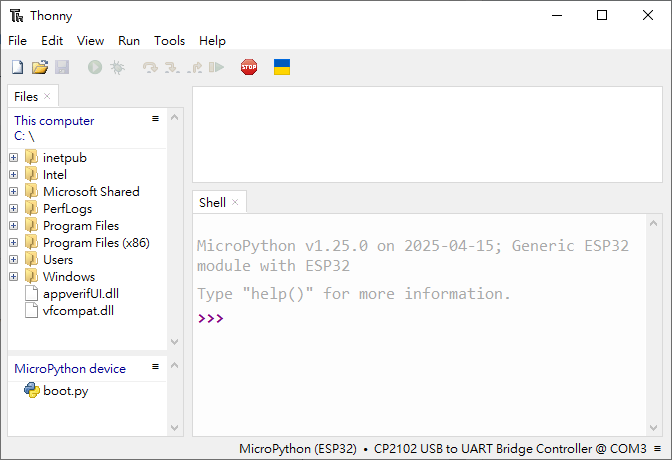Click the MicroPython (ESP32) interpreter status text
This screenshot has height=460, width=672.
[298, 448]
